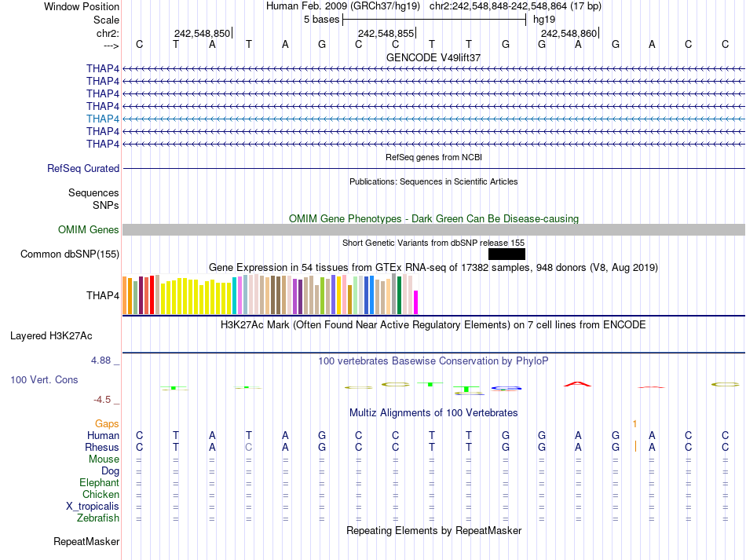Click the red A conservation logo

(x=578, y=384)
